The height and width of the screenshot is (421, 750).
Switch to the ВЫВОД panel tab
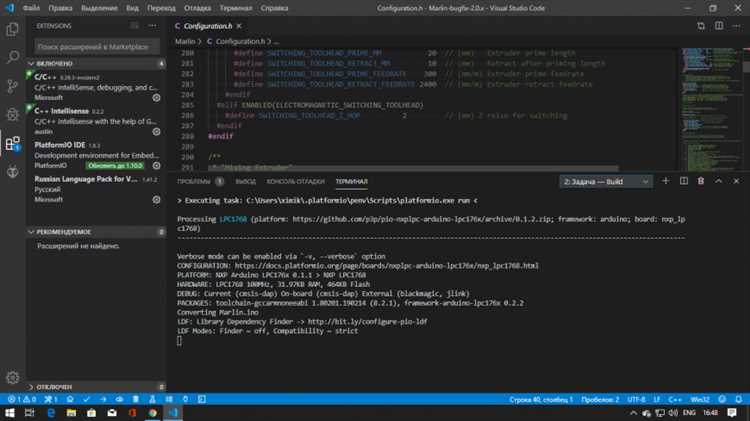pos(245,181)
